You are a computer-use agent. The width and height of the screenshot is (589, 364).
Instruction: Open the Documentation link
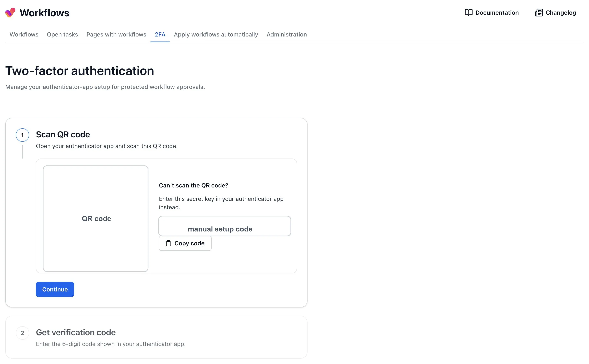click(491, 13)
